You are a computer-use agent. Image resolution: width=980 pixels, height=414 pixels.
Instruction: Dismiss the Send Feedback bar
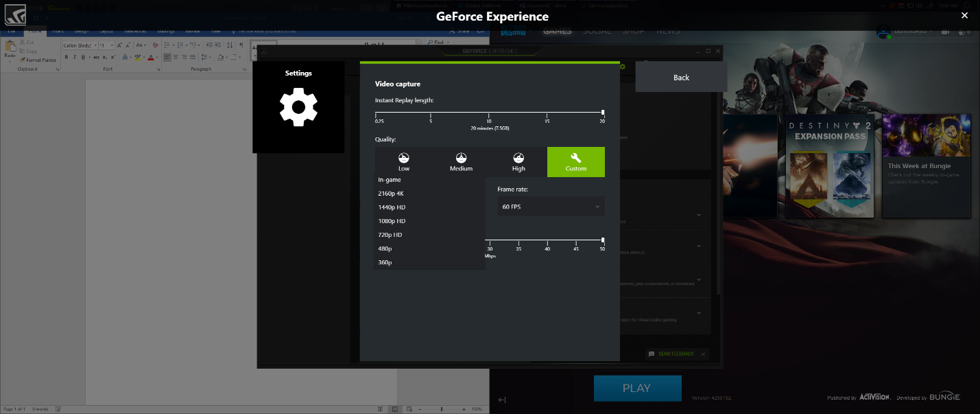pyautogui.click(x=703, y=354)
